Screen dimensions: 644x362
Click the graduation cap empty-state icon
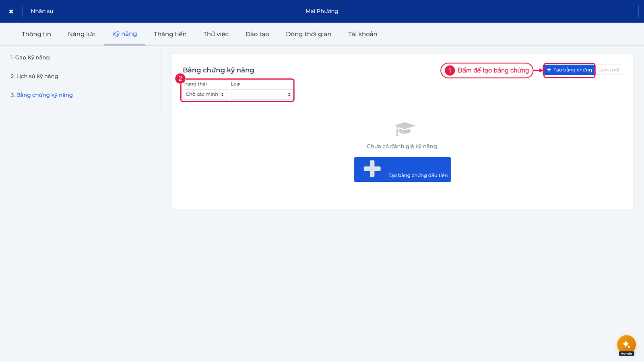(x=405, y=129)
